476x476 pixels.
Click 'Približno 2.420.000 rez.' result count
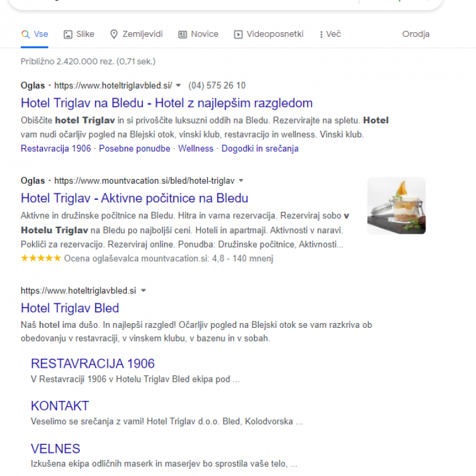[67, 61]
